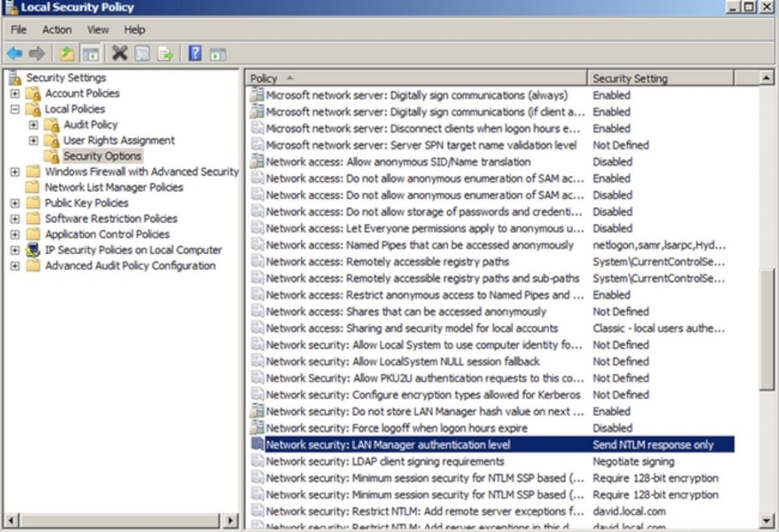Click icon beside LDAP client signing requirements
The image size is (779, 532).
click(257, 461)
